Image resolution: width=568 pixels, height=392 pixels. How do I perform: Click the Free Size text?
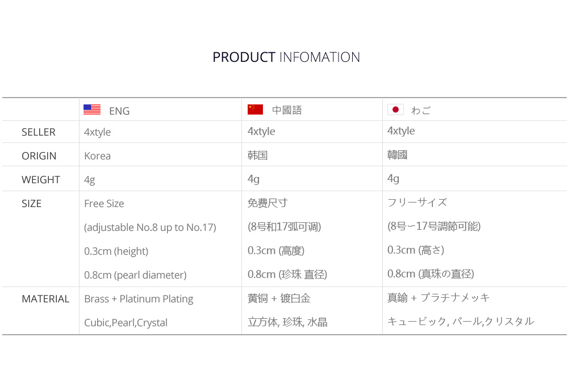(104, 204)
